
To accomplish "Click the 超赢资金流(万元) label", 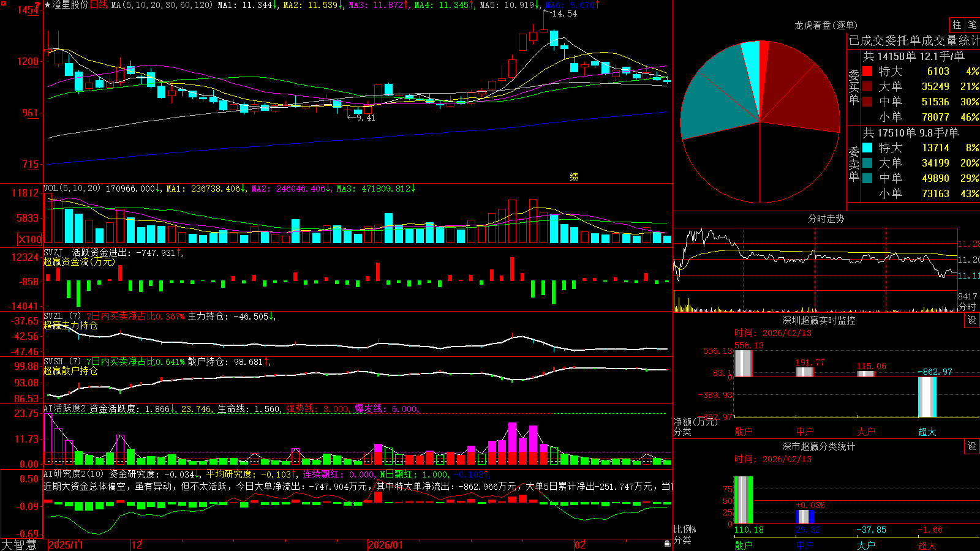I will coord(79,261).
